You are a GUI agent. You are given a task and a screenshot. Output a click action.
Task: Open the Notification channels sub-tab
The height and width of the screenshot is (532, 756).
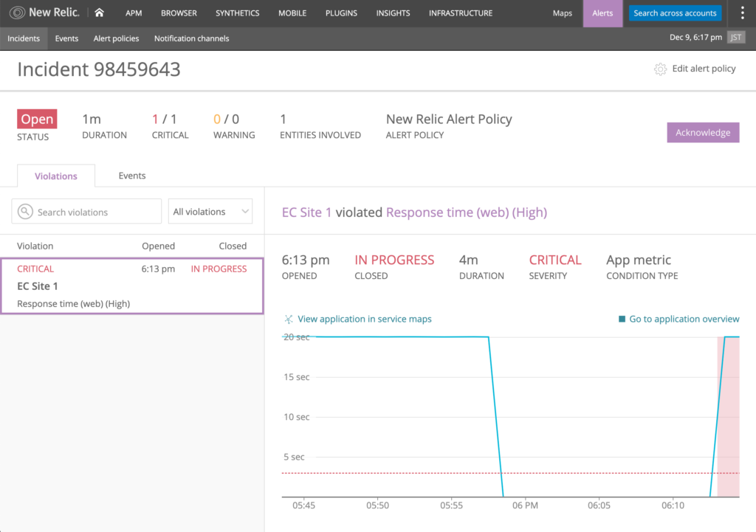click(x=191, y=38)
